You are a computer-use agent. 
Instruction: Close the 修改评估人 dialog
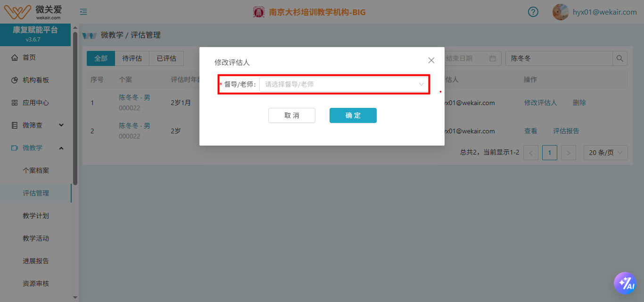click(x=431, y=60)
